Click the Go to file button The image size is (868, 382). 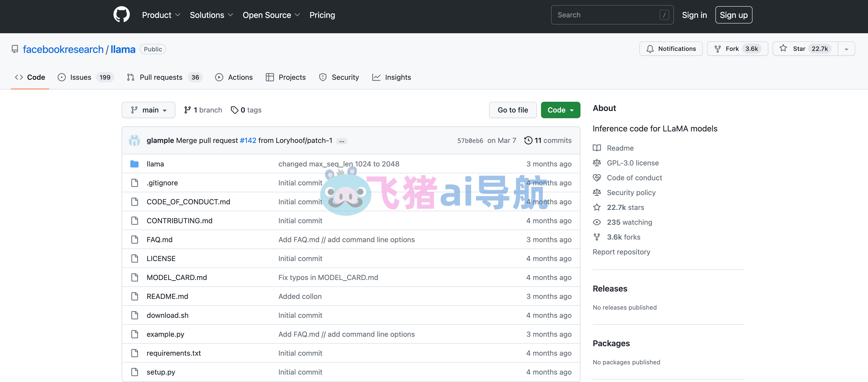click(513, 110)
